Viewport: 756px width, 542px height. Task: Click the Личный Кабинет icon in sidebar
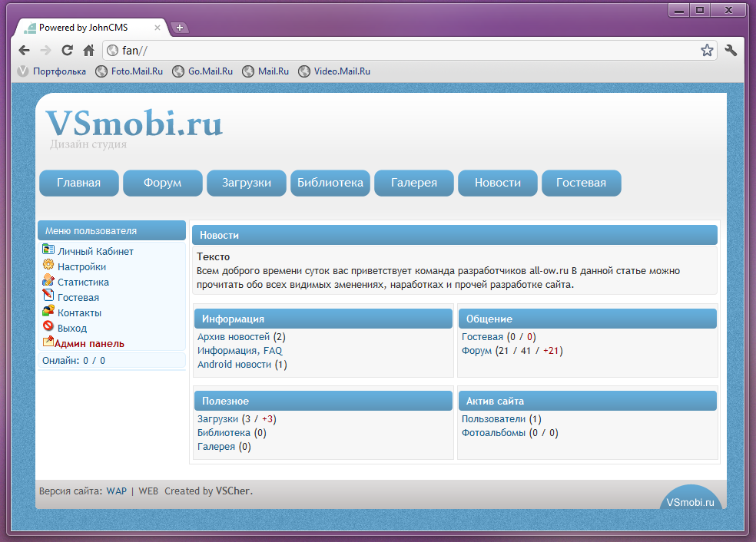click(48, 249)
